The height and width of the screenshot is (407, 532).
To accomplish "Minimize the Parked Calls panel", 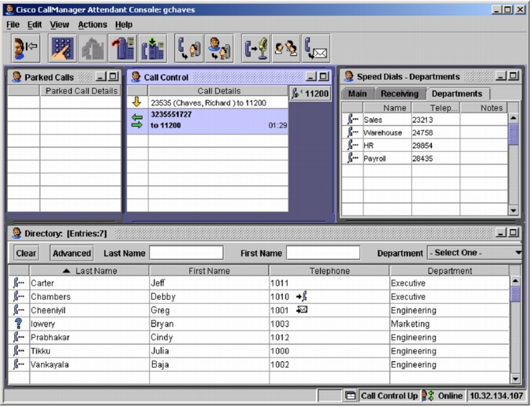I will [x=101, y=76].
